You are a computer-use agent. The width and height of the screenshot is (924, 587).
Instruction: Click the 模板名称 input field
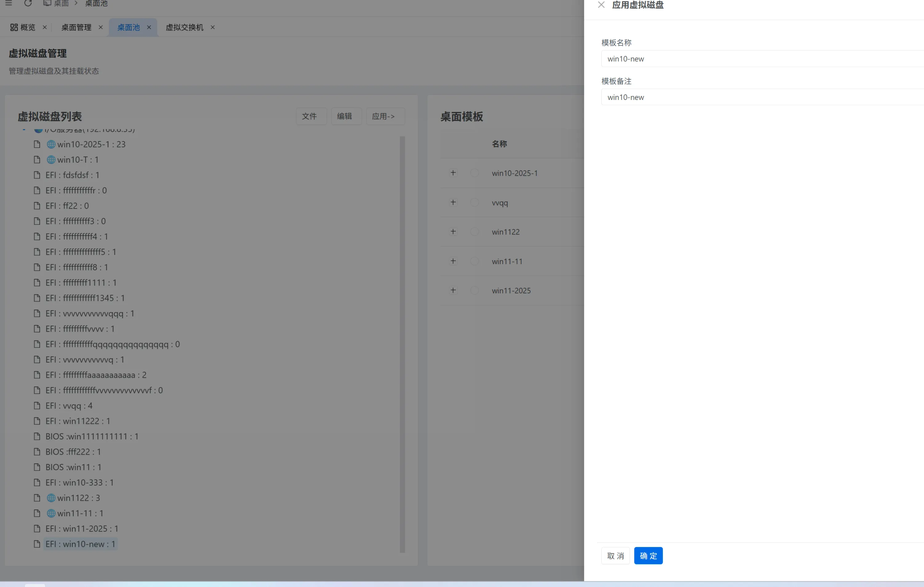[x=762, y=59]
